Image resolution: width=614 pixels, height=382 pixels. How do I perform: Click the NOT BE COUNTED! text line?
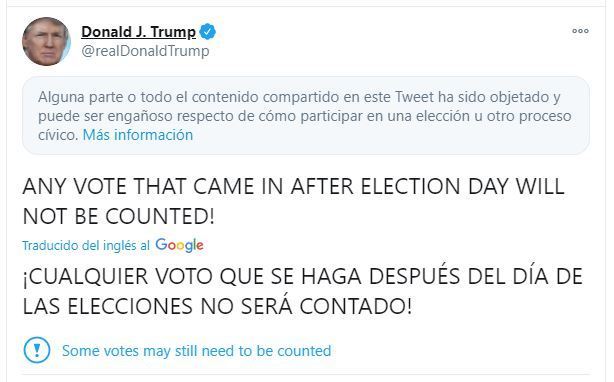click(x=119, y=216)
